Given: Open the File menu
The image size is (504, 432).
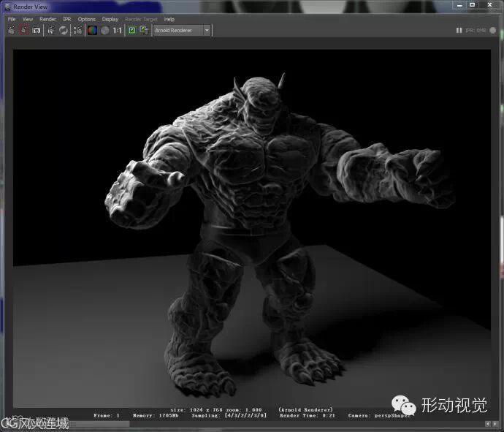Looking at the screenshot, I should click(x=12, y=19).
